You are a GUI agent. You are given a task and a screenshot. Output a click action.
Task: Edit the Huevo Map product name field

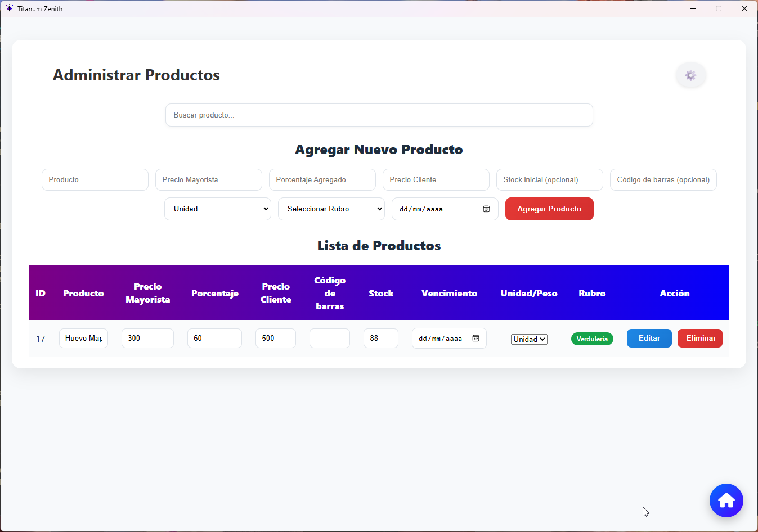pos(83,338)
